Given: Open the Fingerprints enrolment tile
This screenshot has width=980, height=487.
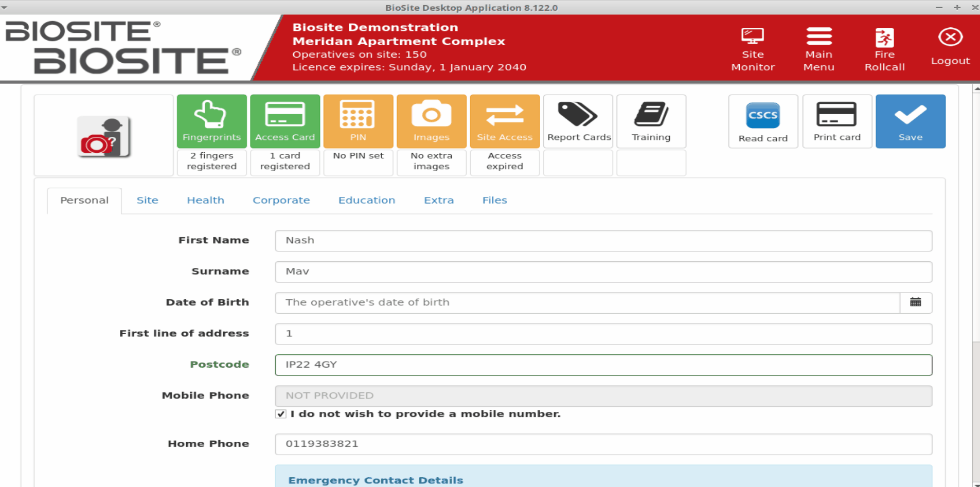Looking at the screenshot, I should 211,121.
